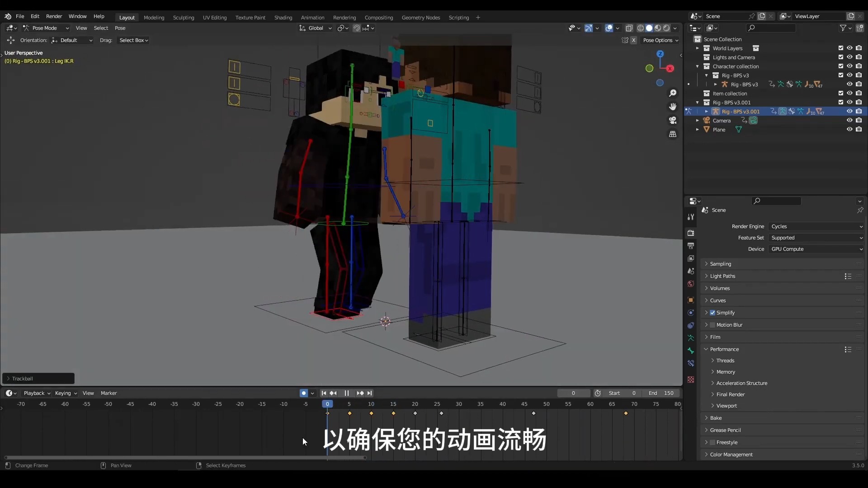Viewport: 868px width, 488px height.
Task: Jump to the timeline end frame
Action: (370, 393)
